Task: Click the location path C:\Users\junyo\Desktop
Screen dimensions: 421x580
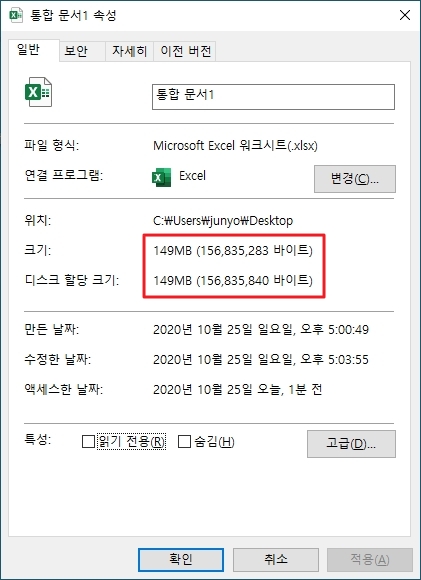Action: [223, 221]
